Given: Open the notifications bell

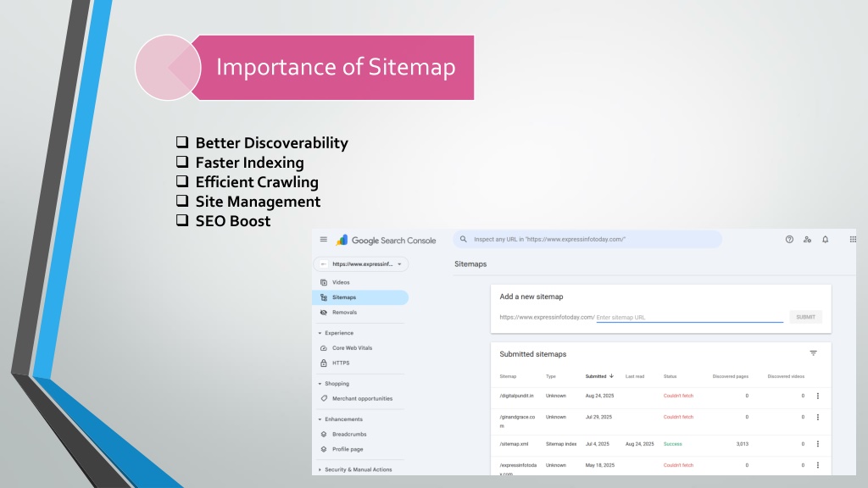Looking at the screenshot, I should [x=826, y=240].
